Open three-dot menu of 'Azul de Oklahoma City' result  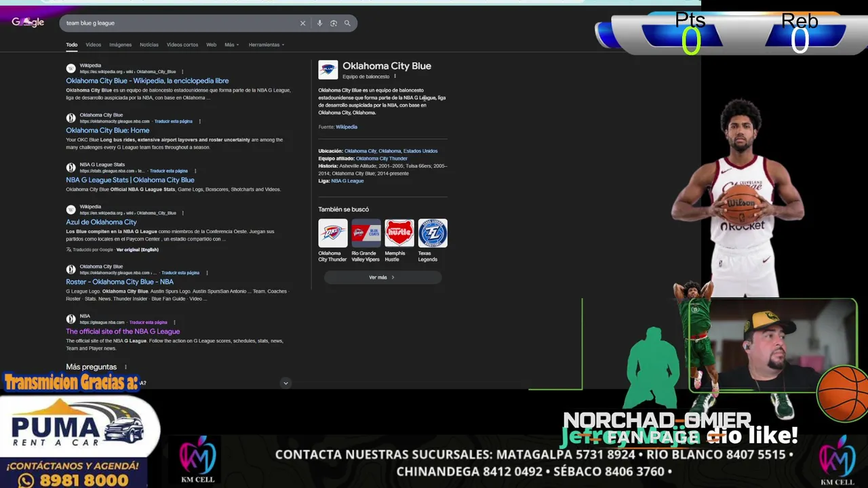pyautogui.click(x=182, y=213)
